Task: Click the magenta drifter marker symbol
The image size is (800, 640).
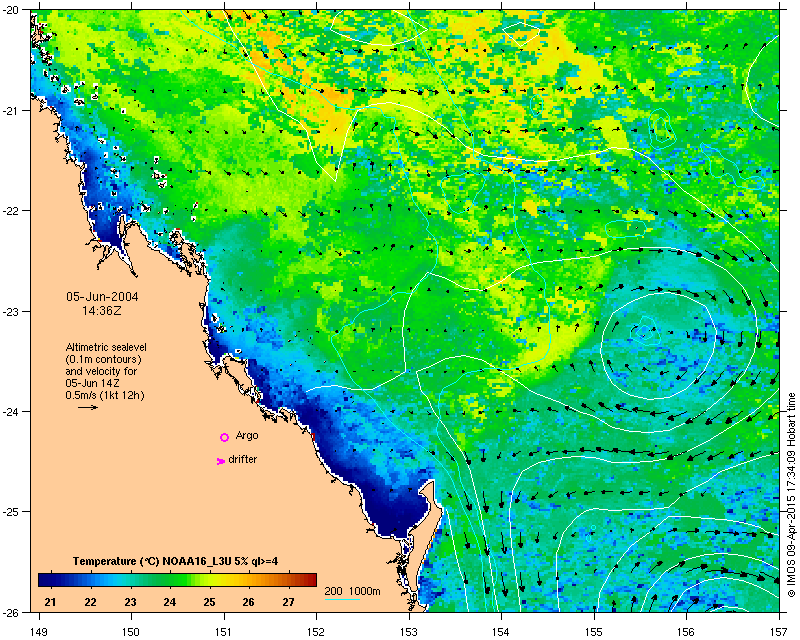Action: tap(221, 461)
